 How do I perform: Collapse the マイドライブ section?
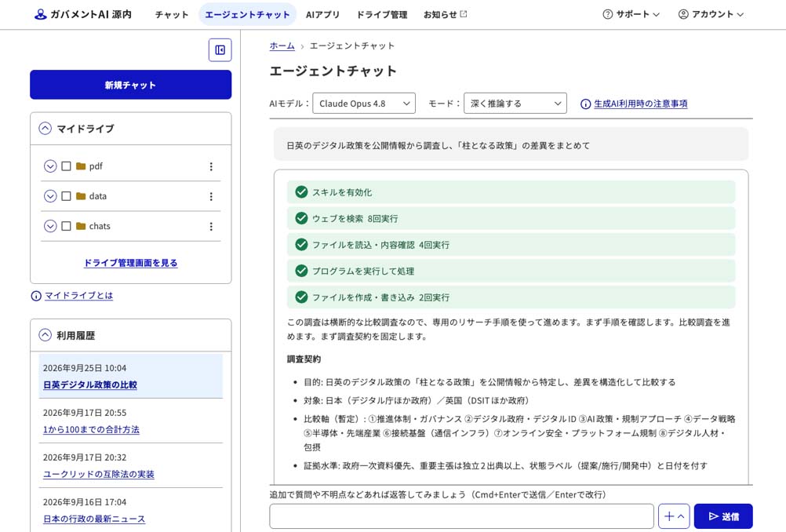click(45, 129)
